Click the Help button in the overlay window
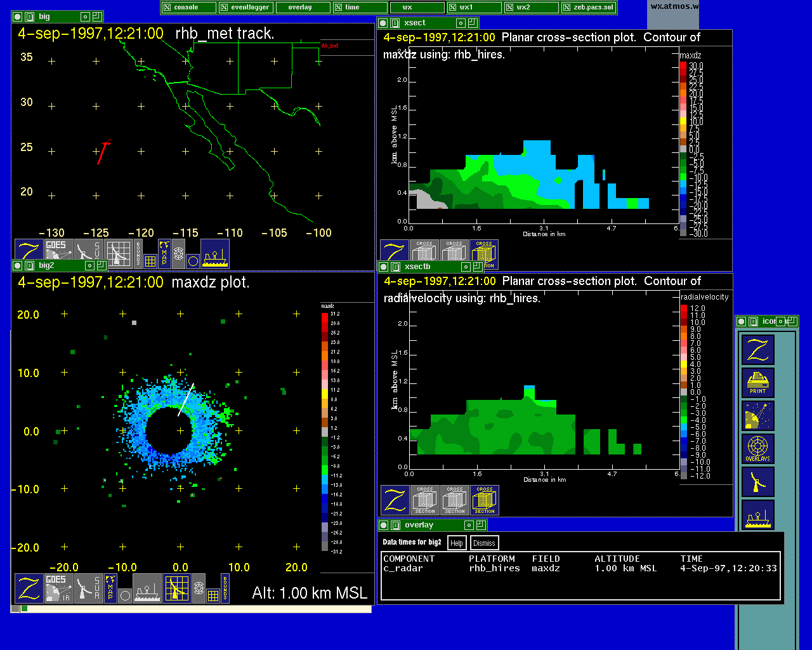This screenshot has width=812, height=650. pyautogui.click(x=456, y=543)
